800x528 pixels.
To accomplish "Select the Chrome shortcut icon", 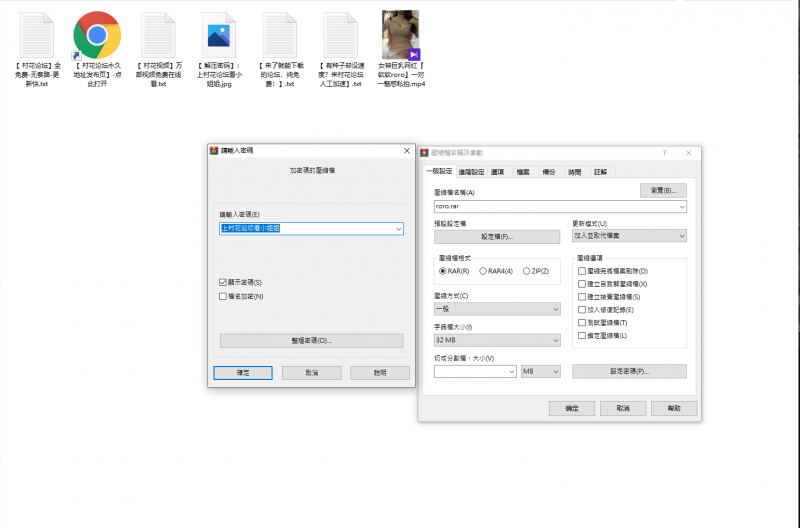I will pyautogui.click(x=97, y=36).
